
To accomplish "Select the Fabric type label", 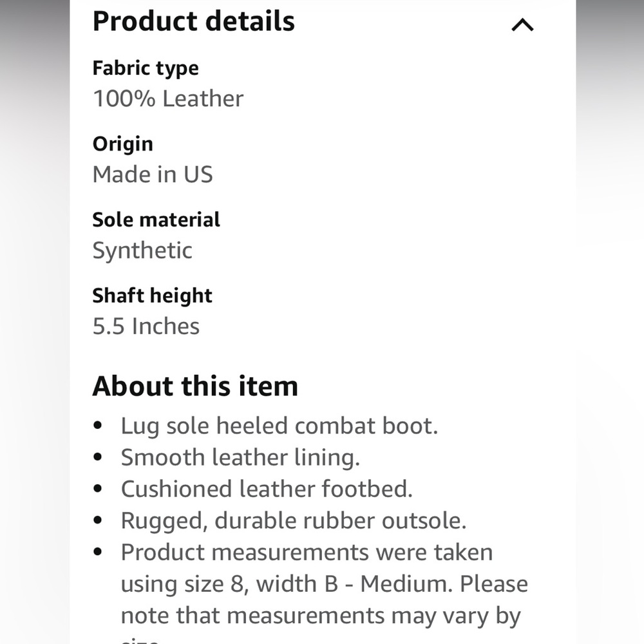I will (146, 68).
